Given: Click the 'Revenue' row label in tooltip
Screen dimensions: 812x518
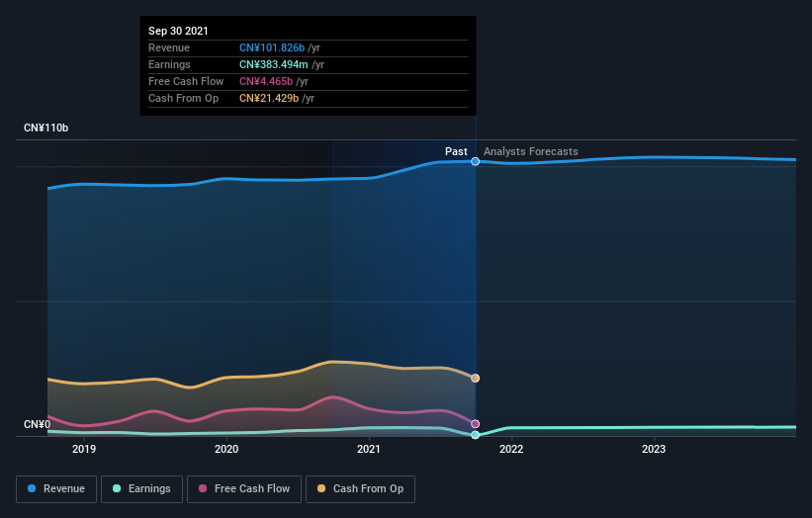Looking at the screenshot, I should click(169, 47).
